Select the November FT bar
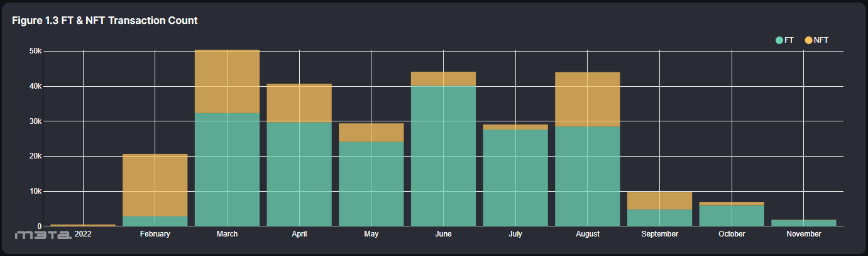 click(804, 223)
